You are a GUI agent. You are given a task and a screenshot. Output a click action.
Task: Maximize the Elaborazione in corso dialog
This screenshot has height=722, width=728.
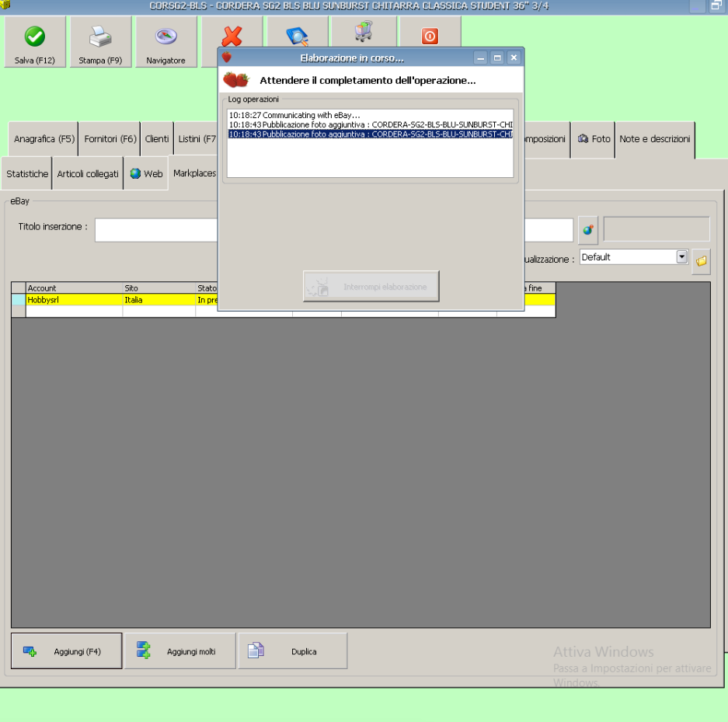point(497,58)
